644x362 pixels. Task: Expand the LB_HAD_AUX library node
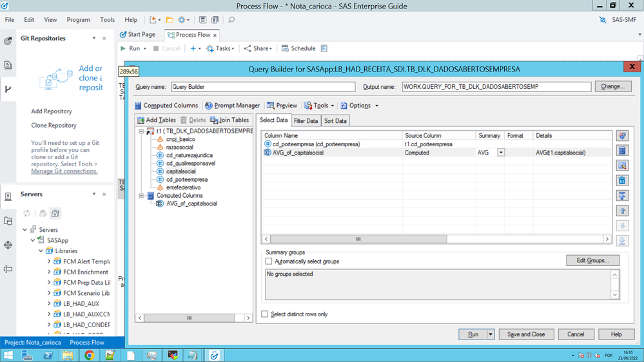click(x=49, y=303)
